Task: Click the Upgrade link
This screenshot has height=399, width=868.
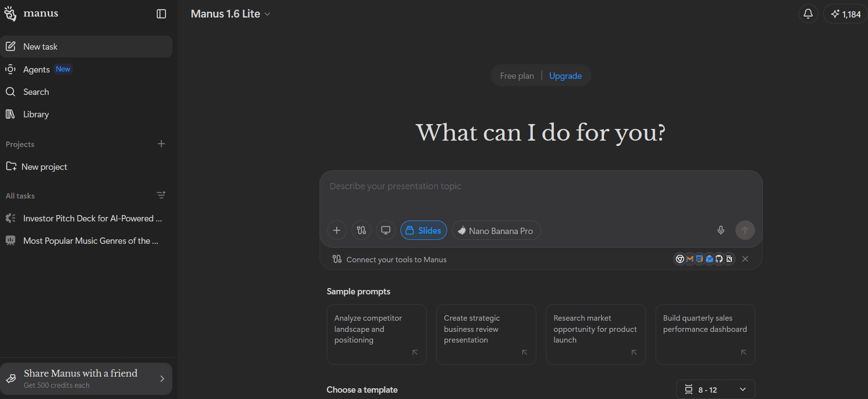Action: (x=565, y=76)
